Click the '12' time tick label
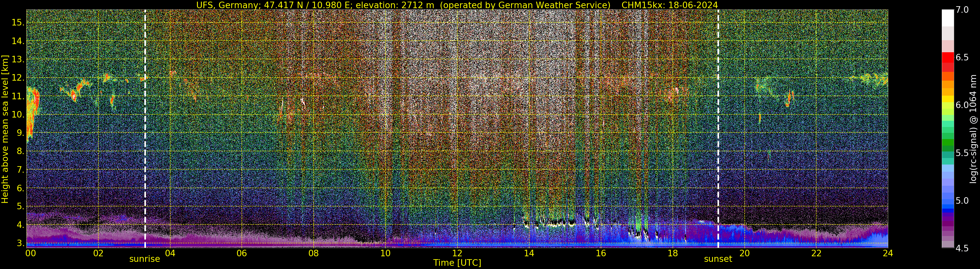Viewport: 980px width, 269px height. pyautogui.click(x=457, y=253)
